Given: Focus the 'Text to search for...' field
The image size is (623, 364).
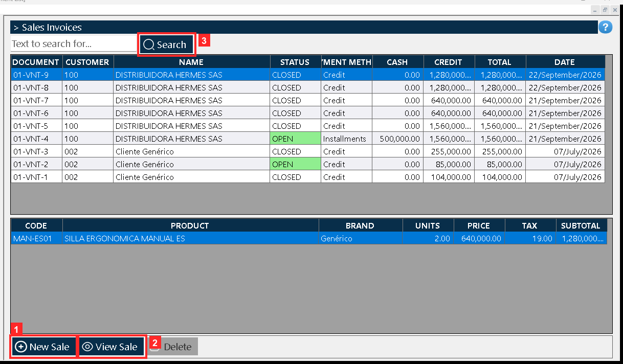Looking at the screenshot, I should pos(74,44).
